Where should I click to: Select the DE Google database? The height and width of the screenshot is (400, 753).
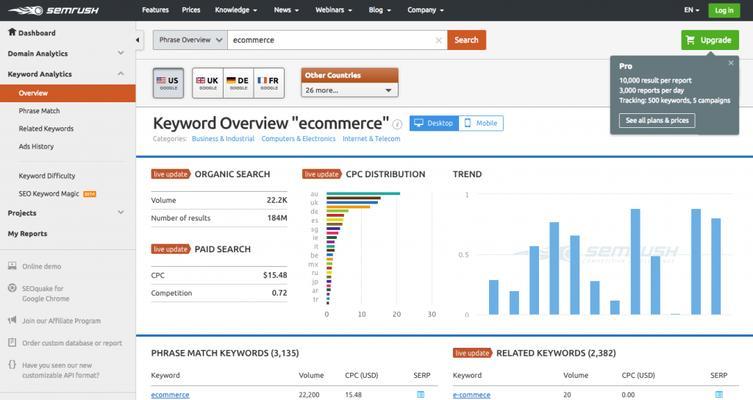coord(238,83)
